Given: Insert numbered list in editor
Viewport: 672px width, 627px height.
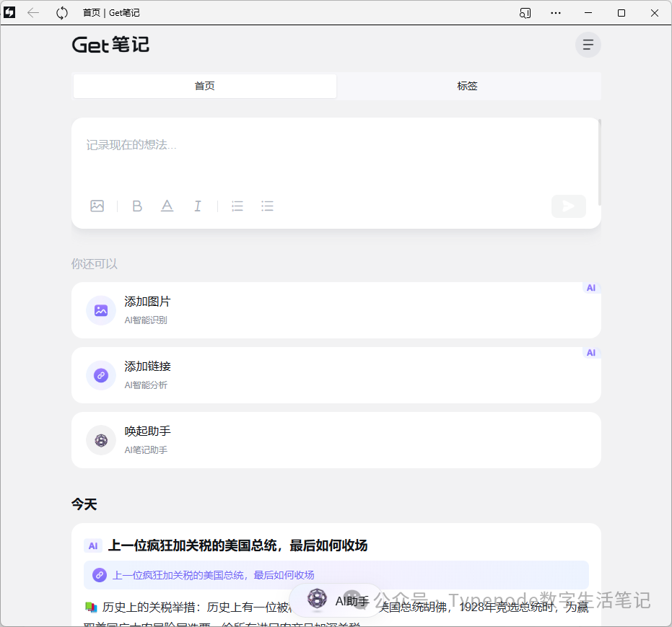Looking at the screenshot, I should tap(237, 206).
